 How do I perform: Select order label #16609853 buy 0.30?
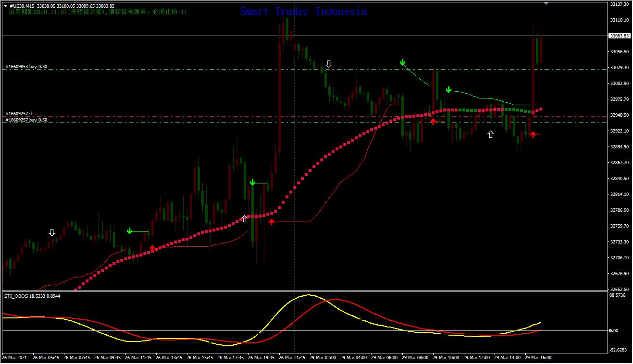pyautogui.click(x=26, y=67)
